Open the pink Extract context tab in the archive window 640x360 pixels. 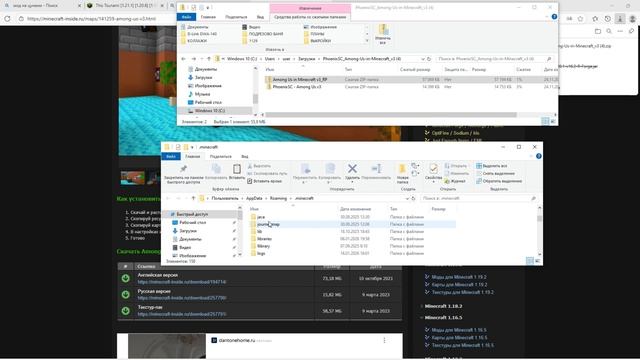(310, 8)
